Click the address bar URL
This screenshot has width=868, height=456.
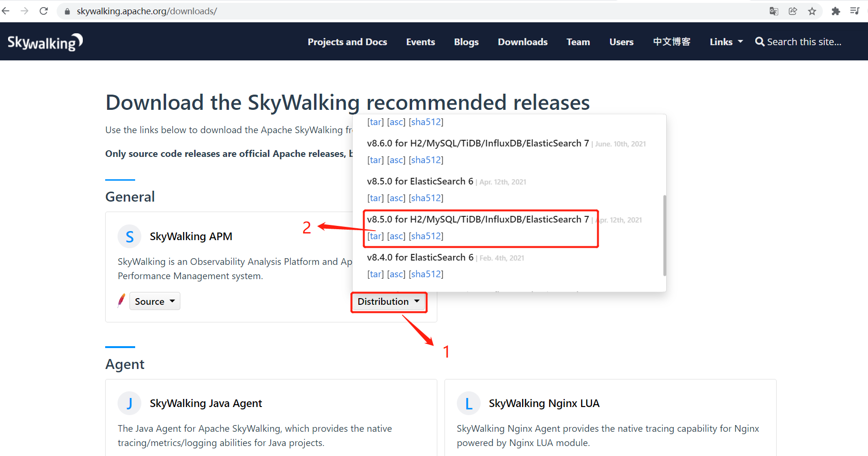click(x=147, y=11)
